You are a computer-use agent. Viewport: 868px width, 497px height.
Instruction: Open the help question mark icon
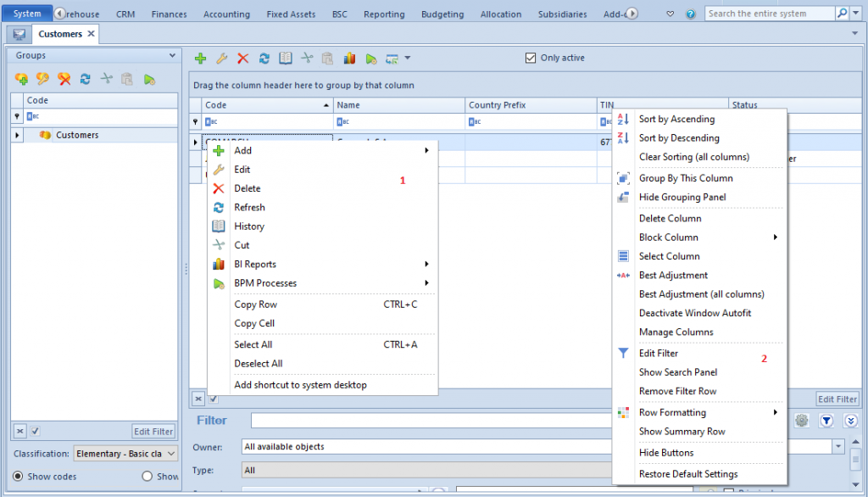[690, 14]
